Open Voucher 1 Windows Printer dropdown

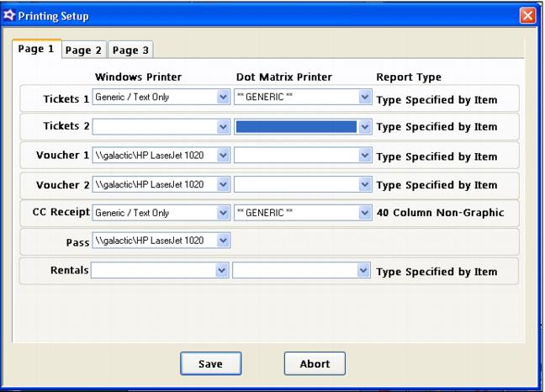coord(223,155)
